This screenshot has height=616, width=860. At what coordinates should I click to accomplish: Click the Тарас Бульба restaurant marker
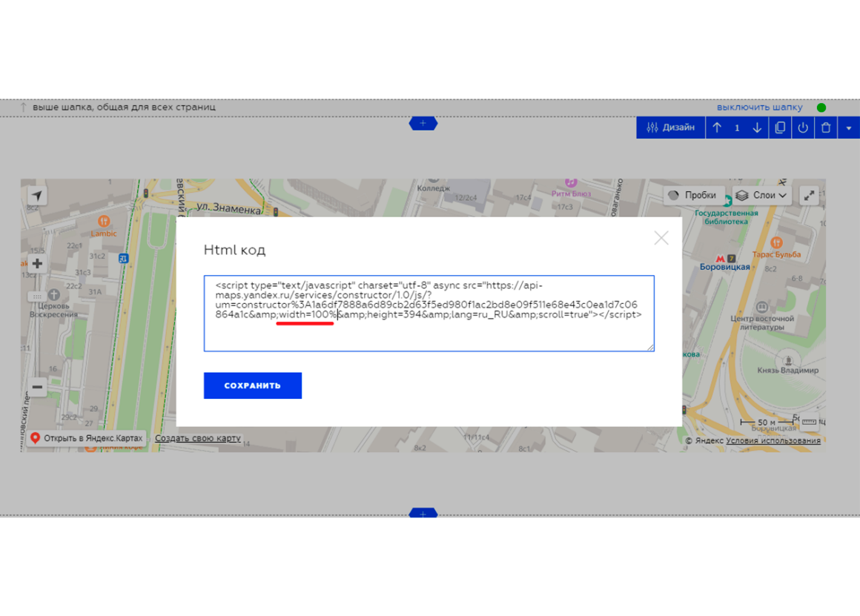click(x=777, y=242)
